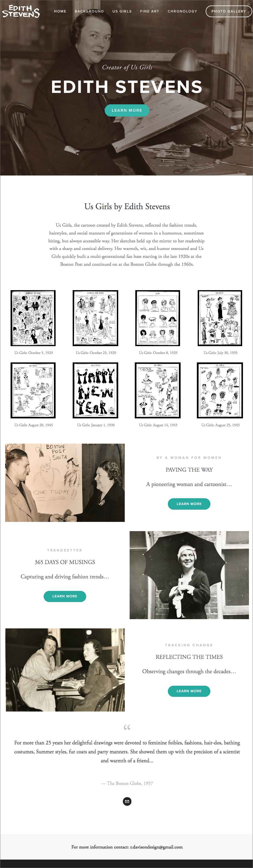Open the Chronology page

pyautogui.click(x=182, y=11)
